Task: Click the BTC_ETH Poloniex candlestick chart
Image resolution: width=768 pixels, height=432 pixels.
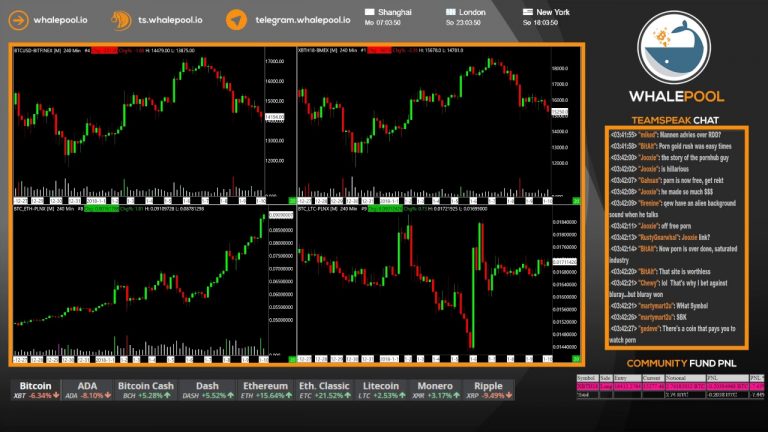Action: [141, 282]
